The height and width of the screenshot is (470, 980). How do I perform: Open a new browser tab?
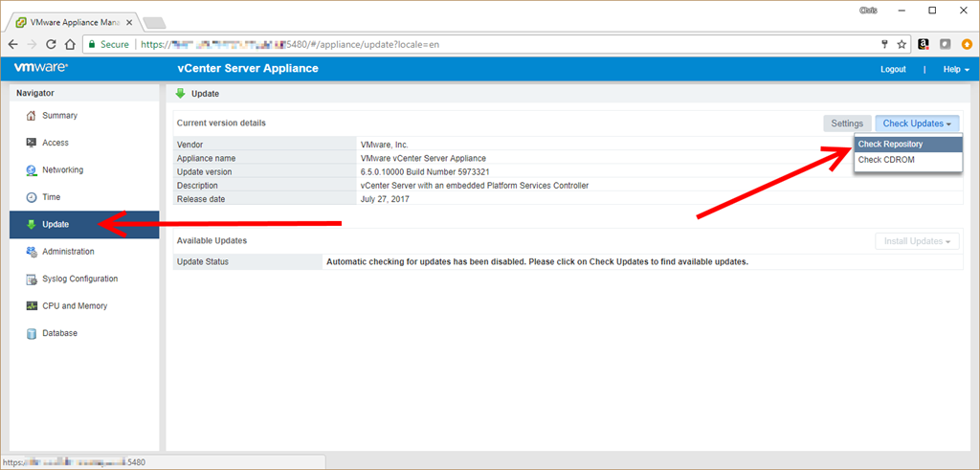coord(154,23)
